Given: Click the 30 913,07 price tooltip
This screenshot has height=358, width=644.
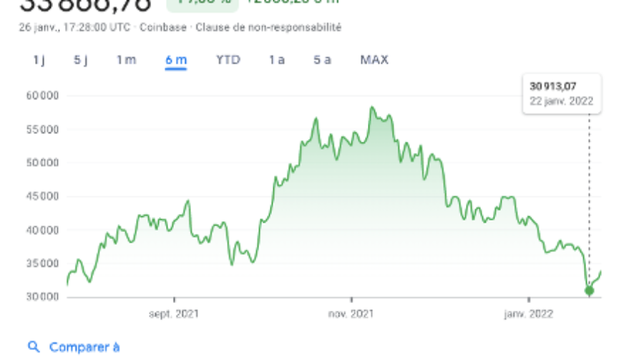Looking at the screenshot, I should tap(562, 93).
